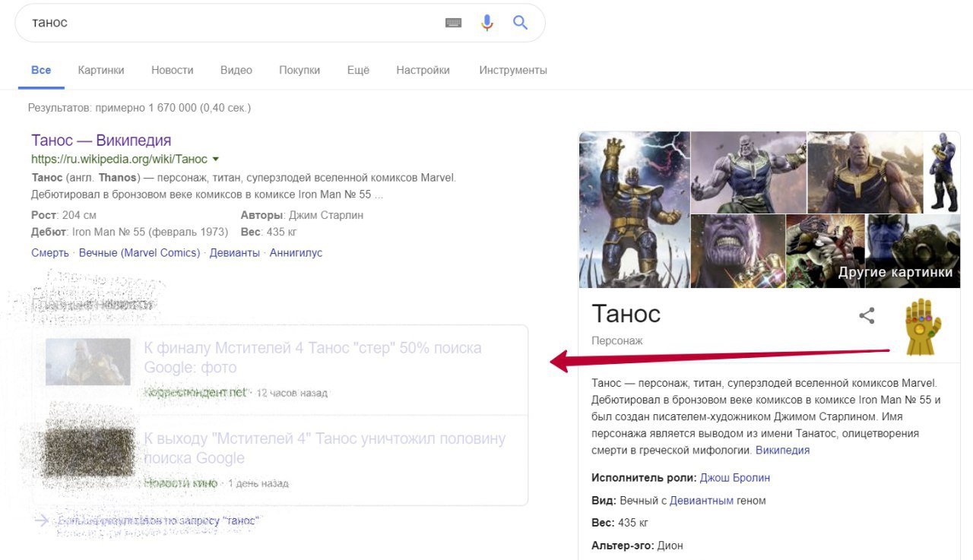
Task: Click the Infinity Gauntlet icon
Action: pos(923,327)
